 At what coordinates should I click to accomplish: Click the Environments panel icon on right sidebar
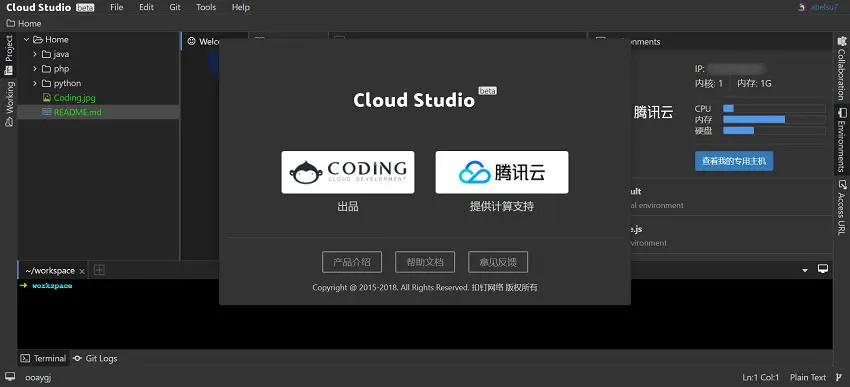(841, 113)
